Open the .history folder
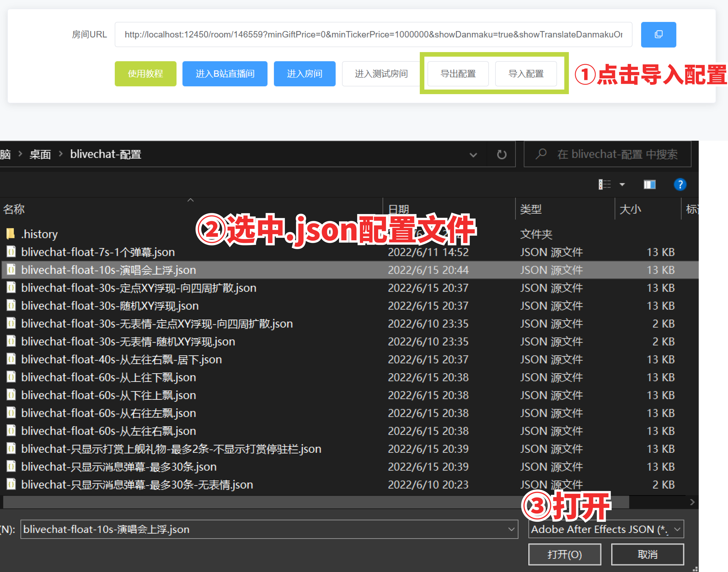 click(x=39, y=234)
